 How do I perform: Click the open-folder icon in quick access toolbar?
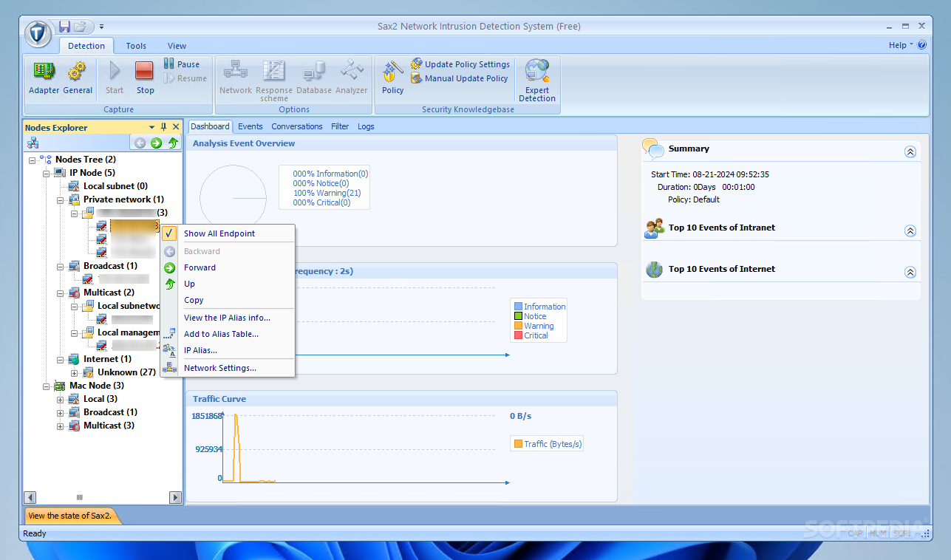tap(81, 27)
